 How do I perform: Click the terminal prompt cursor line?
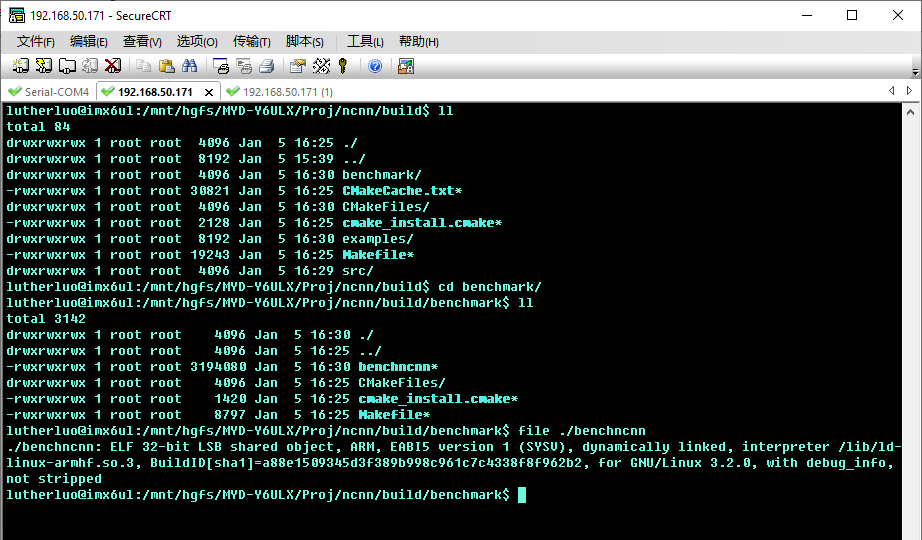tap(521, 495)
